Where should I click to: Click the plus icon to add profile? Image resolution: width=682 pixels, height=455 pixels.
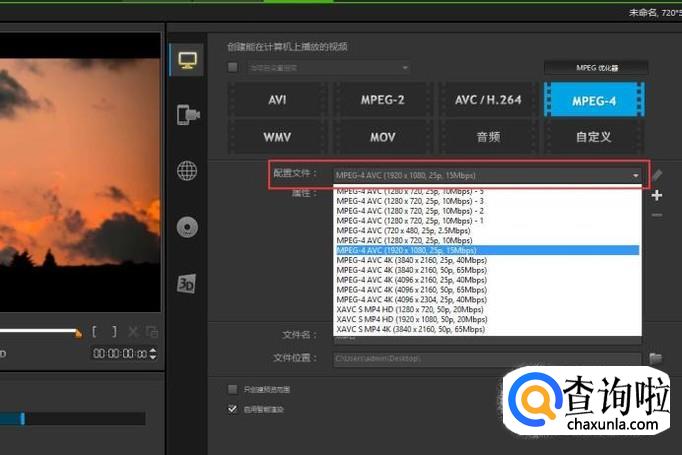(657, 195)
